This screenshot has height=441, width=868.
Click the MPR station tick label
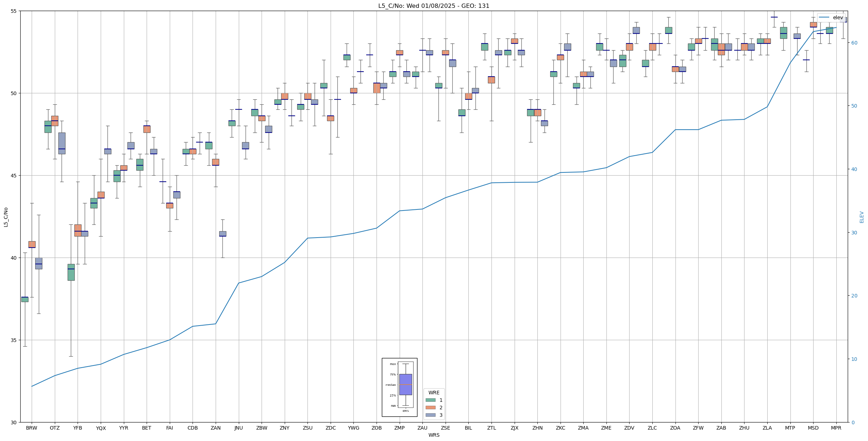tap(836, 428)
